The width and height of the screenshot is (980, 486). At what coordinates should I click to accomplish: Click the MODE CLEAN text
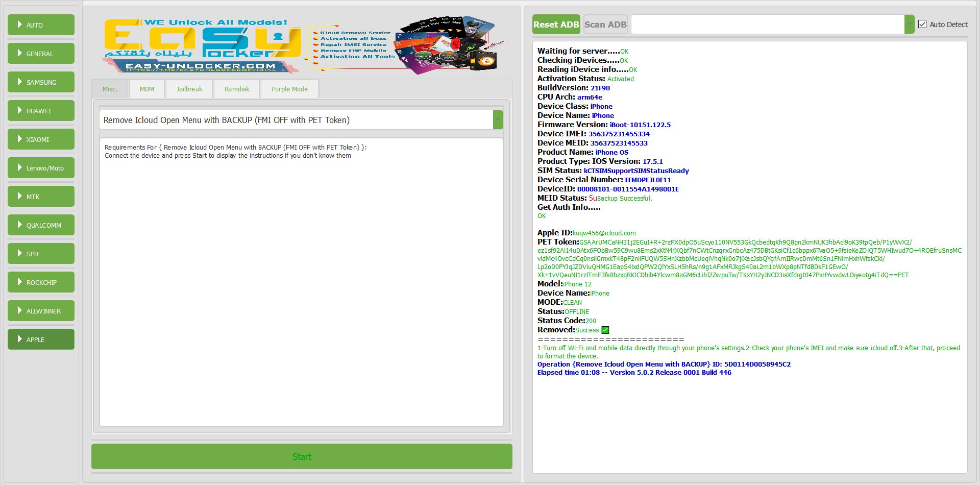(572, 302)
